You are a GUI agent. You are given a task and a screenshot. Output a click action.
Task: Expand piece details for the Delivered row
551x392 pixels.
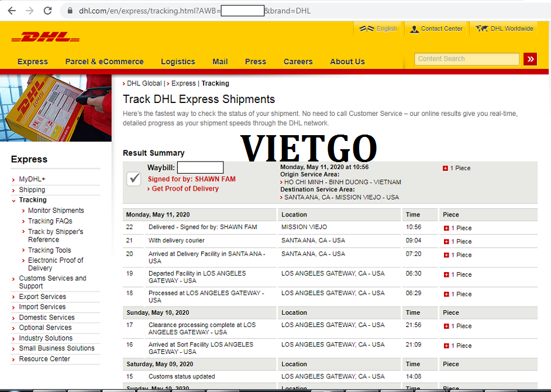pos(446,228)
